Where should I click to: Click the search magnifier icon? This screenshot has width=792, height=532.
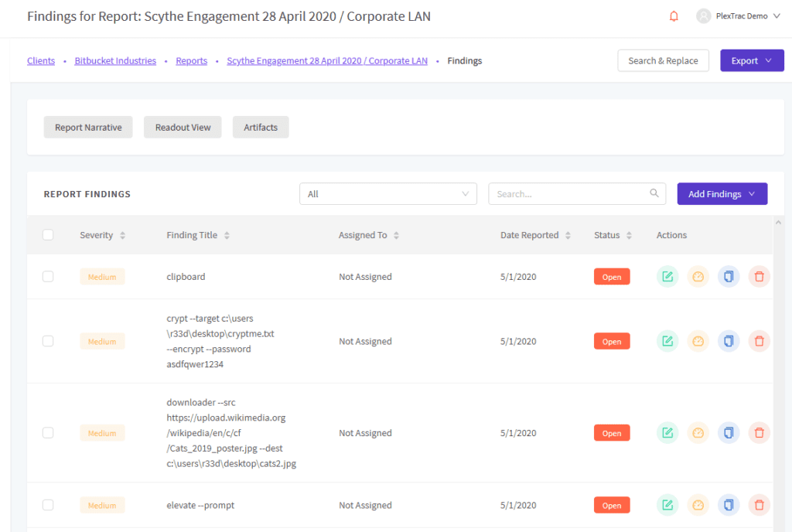point(654,193)
